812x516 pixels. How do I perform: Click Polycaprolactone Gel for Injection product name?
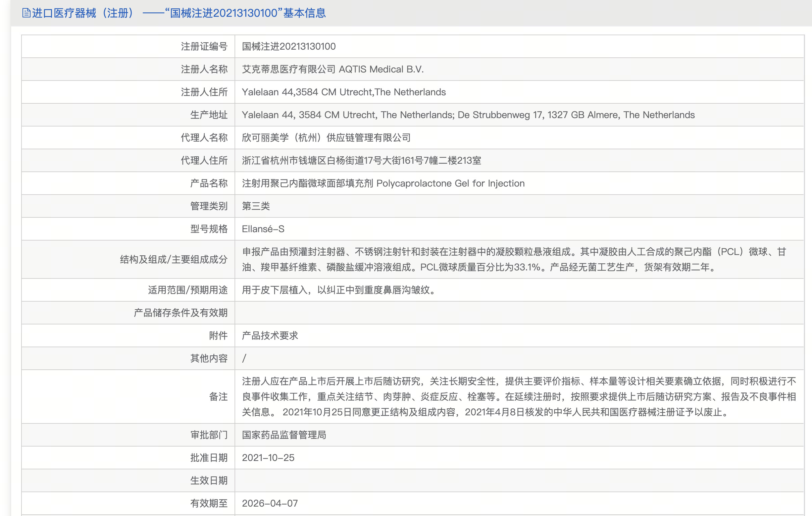[x=383, y=184]
